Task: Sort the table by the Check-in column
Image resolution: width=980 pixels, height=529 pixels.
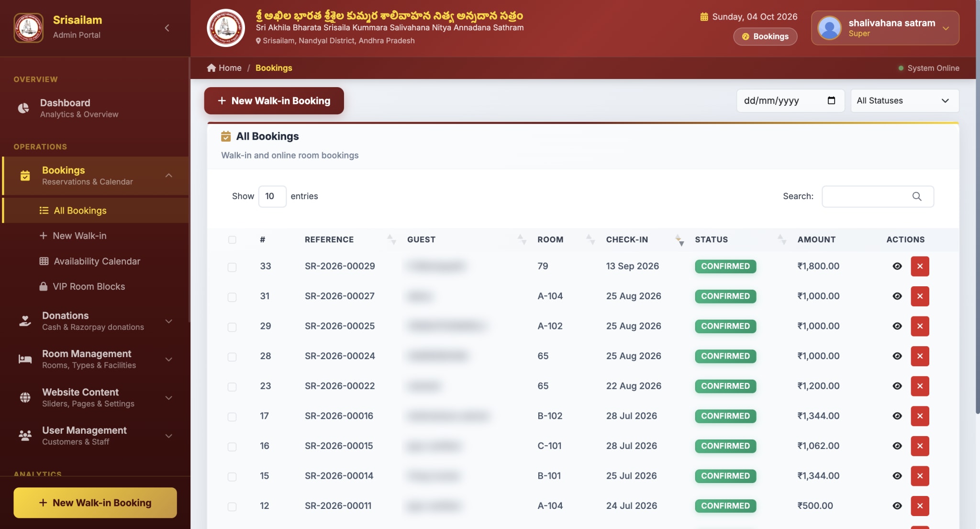Action: [645, 240]
